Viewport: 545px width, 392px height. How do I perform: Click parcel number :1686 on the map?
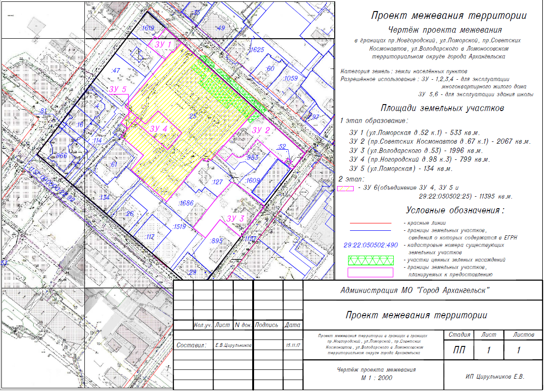pyautogui.click(x=185, y=202)
